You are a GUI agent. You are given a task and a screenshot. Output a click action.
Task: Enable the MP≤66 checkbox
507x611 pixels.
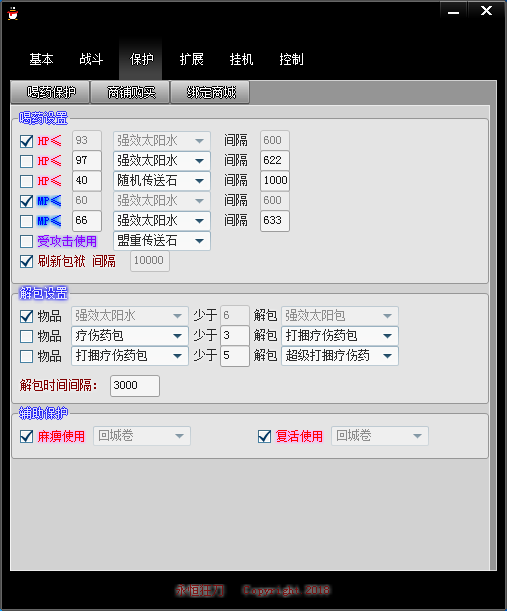coord(26,221)
